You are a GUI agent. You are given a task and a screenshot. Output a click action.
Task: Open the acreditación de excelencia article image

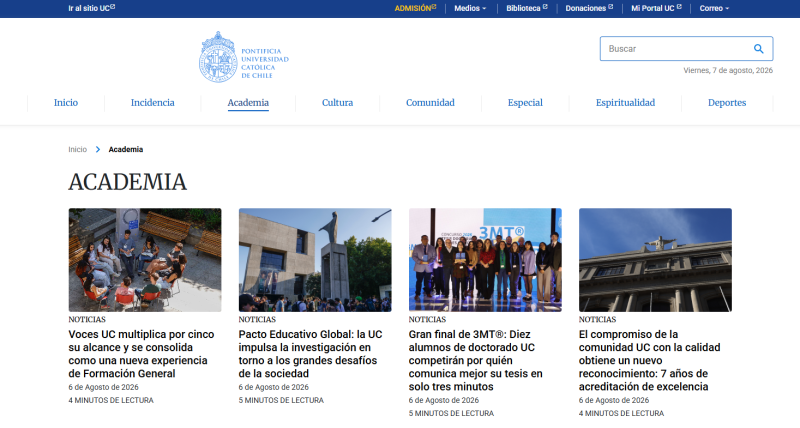pos(655,260)
